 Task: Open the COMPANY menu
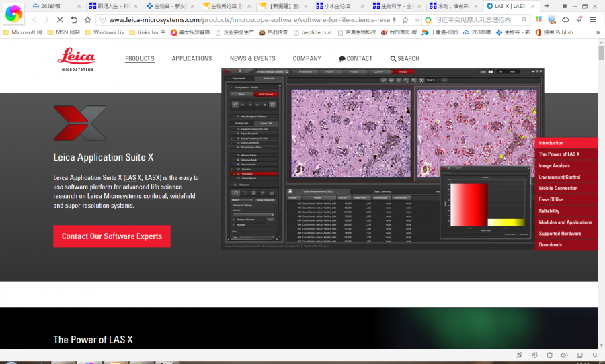pos(307,58)
